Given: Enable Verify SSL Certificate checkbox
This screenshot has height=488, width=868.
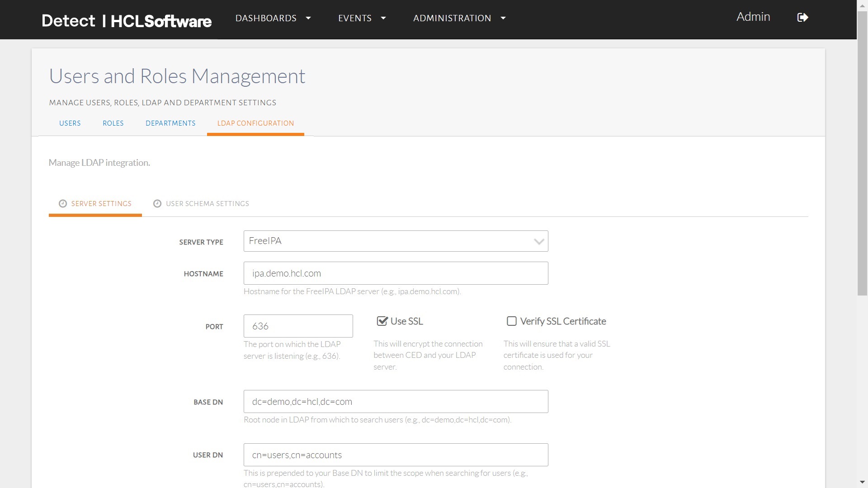Looking at the screenshot, I should tap(512, 321).
